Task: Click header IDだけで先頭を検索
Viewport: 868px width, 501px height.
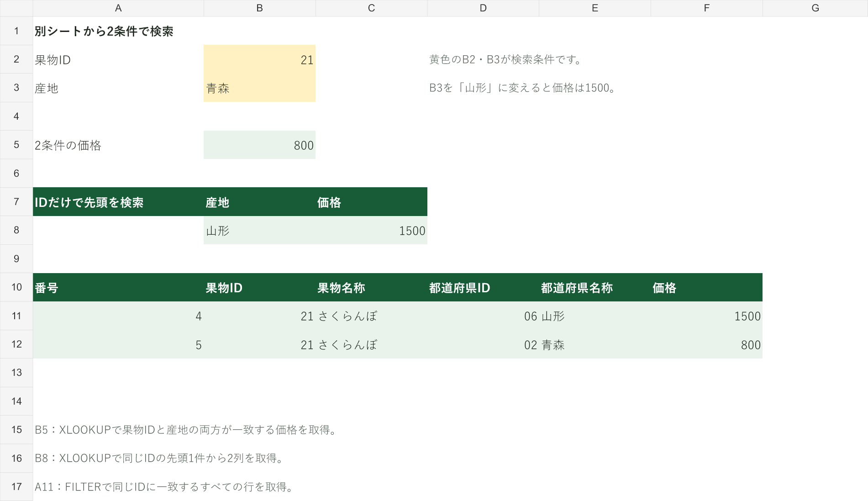Action: [89, 202]
